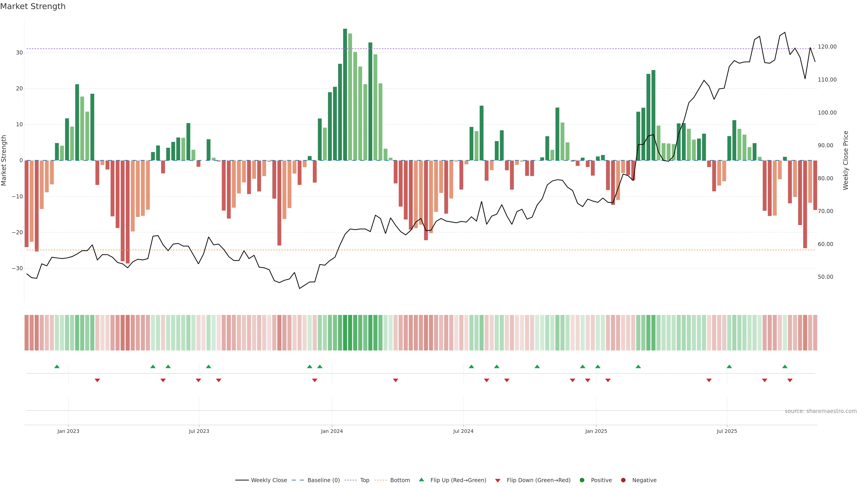Screen dimensions: 868x488
Task: Click the last red flip-down triangle marker
Action: 790,380
